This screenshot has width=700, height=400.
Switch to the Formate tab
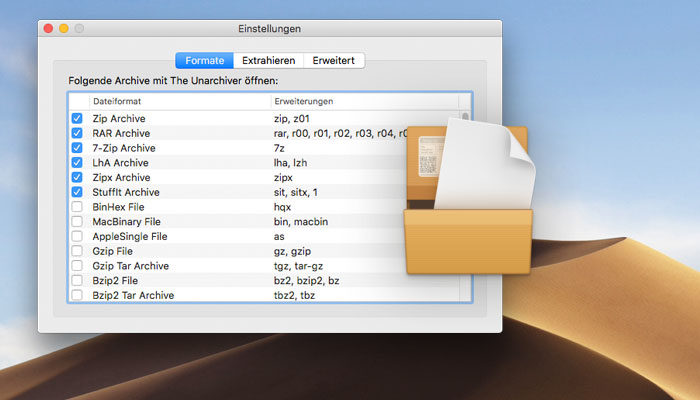(204, 60)
